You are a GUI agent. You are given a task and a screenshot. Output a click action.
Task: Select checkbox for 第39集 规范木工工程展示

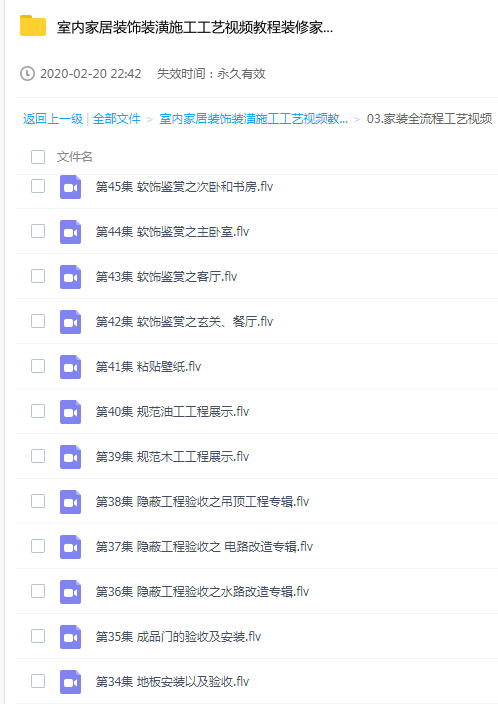pos(38,456)
